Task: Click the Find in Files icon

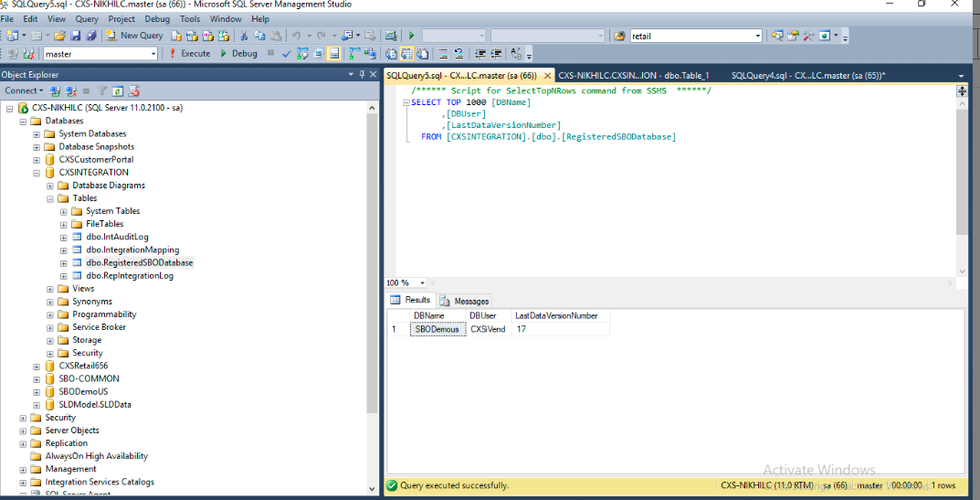Action: [x=619, y=36]
